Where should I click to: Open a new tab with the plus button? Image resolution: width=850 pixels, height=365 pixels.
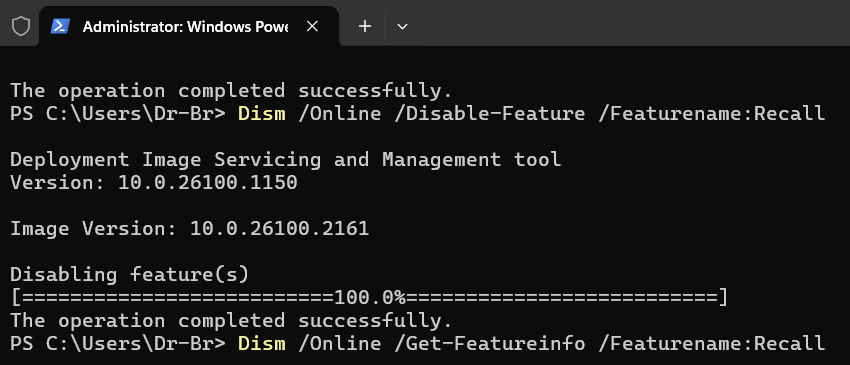[365, 26]
